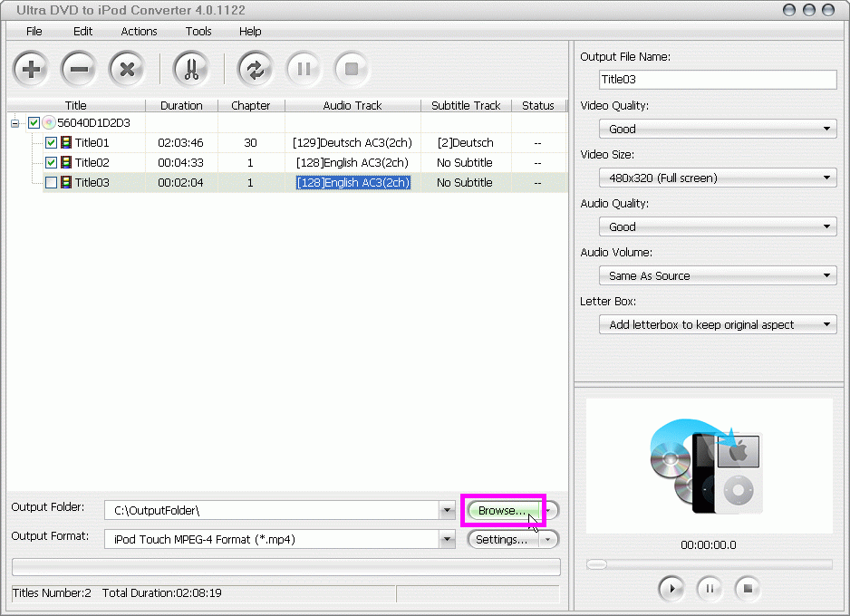The image size is (850, 616).
Task: Select the Title03 row name
Action: pos(92,183)
